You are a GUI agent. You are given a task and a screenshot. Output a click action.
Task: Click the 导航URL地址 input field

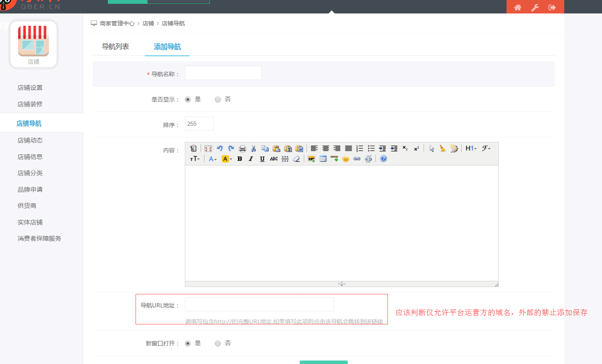pyautogui.click(x=259, y=304)
